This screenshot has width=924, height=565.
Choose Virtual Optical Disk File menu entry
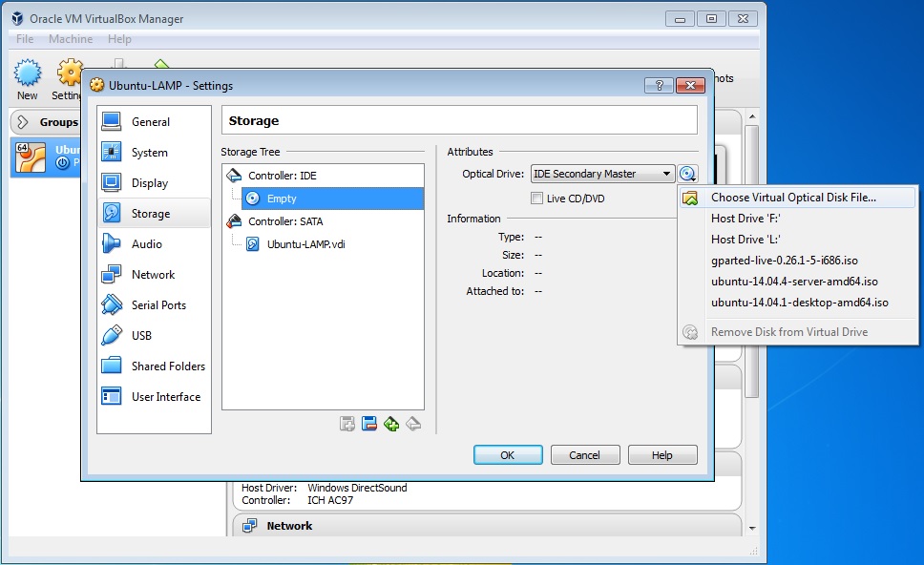(x=798, y=198)
